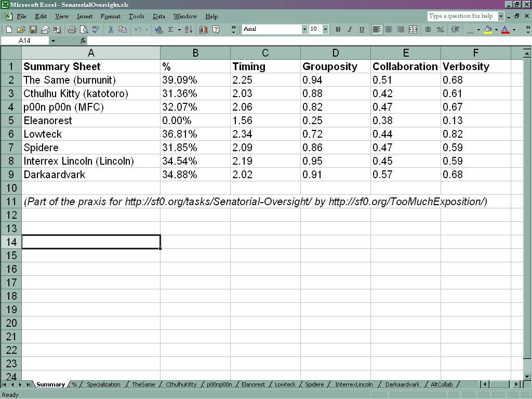Click column B header
The height and width of the screenshot is (399, 532).
point(195,52)
